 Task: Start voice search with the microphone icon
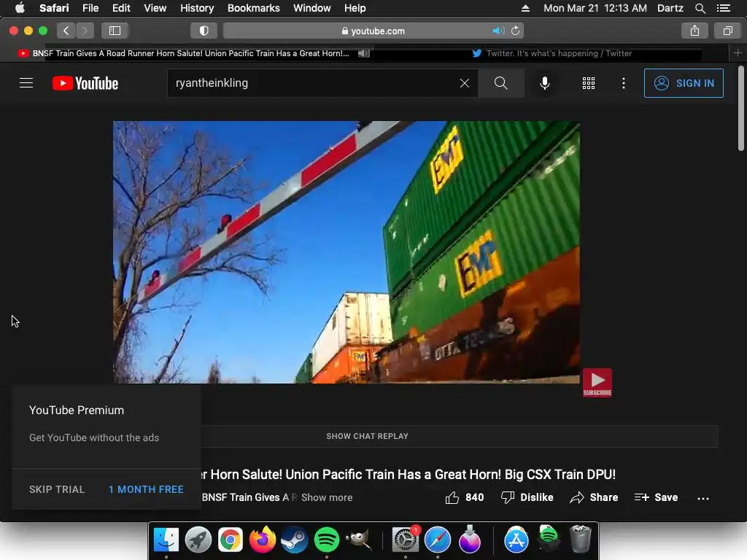click(545, 83)
